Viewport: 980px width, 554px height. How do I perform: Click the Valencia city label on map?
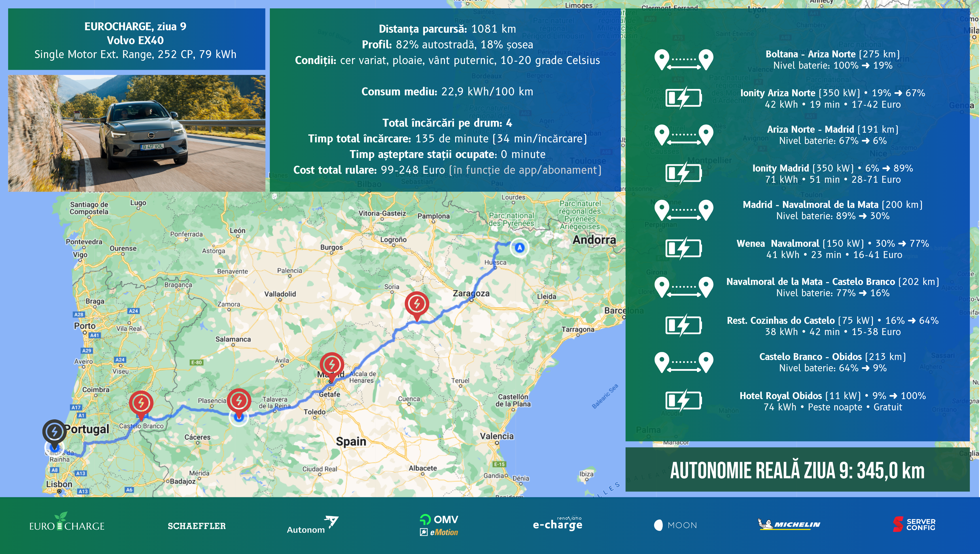click(x=497, y=436)
